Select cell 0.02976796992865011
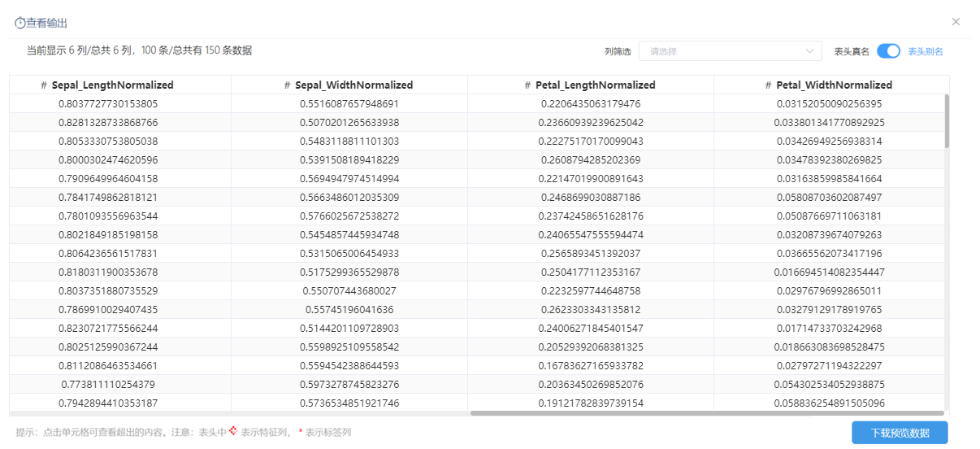 [x=829, y=291]
